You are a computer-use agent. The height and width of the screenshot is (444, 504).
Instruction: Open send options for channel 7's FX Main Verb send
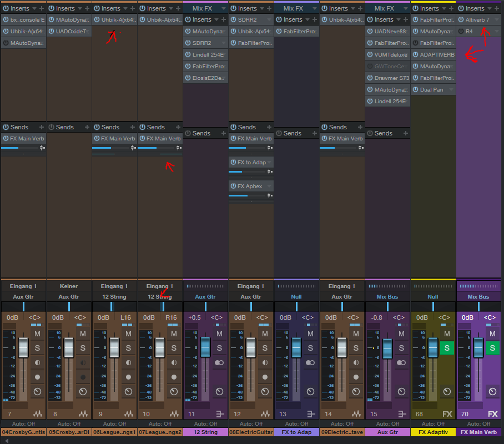pos(42,148)
